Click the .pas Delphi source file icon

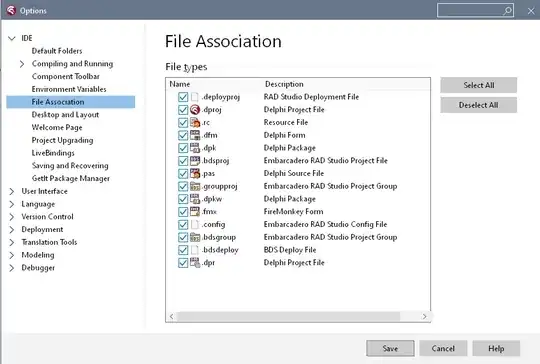(x=195, y=173)
